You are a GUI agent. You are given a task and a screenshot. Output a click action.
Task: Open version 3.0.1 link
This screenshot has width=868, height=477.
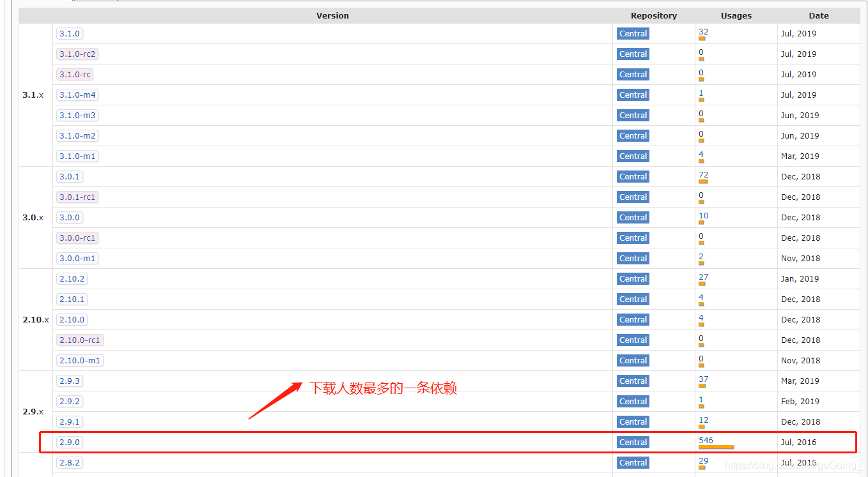click(70, 177)
